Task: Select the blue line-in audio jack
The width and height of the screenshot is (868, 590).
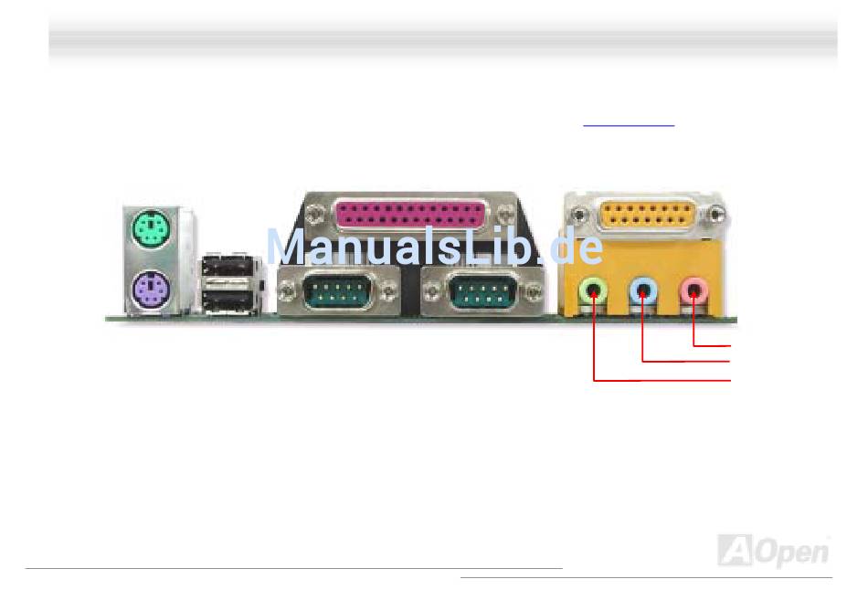Action: coord(642,291)
